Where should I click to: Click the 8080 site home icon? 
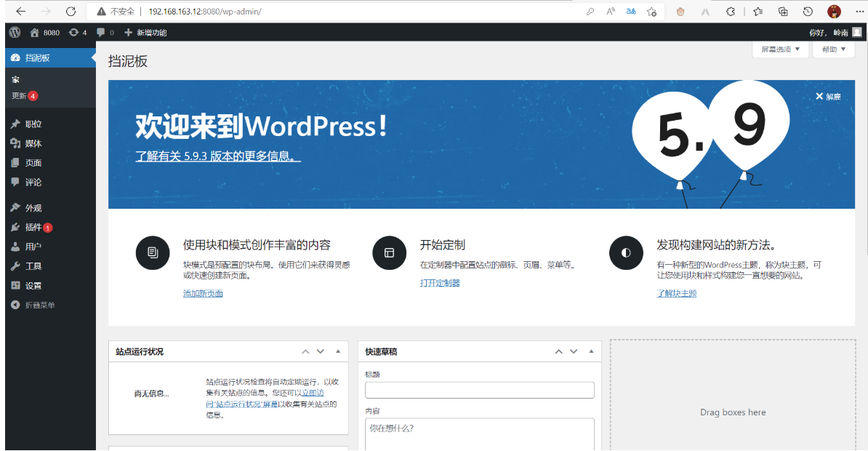click(45, 33)
